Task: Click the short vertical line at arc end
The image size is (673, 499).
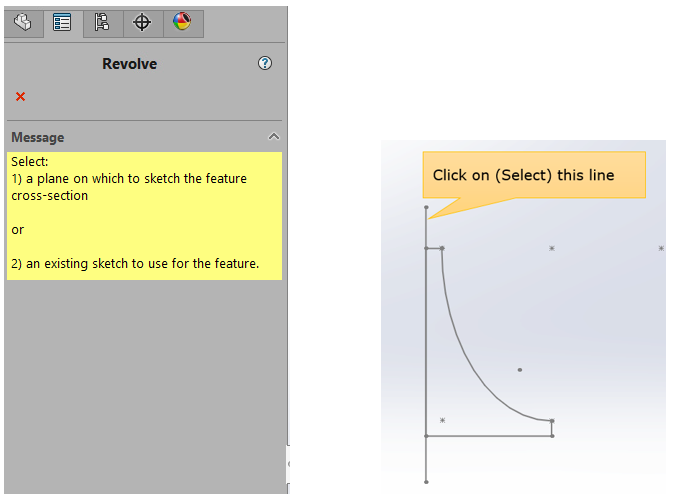Action: (x=552, y=428)
